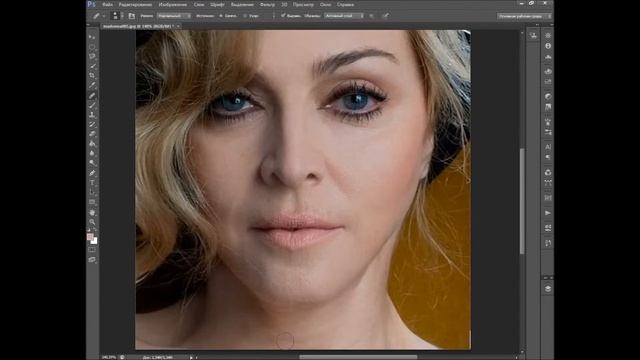Open the Просмотр menu
The height and width of the screenshot is (360, 640).
303,4
